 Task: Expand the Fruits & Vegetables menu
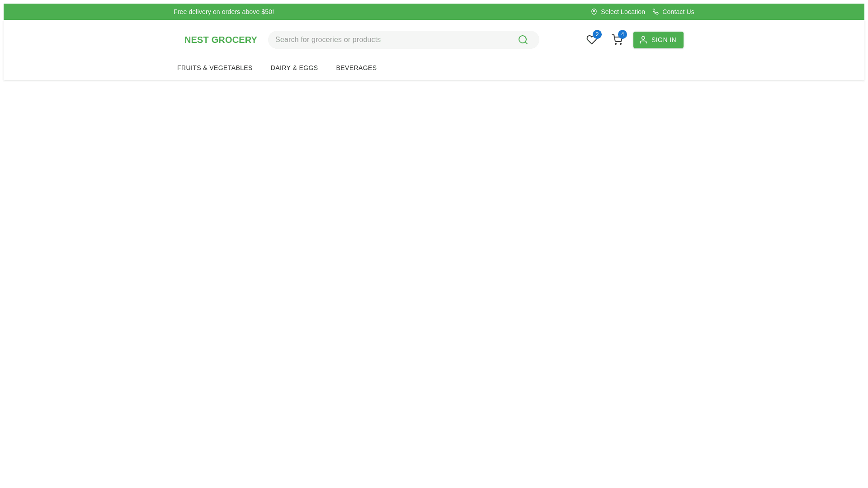pyautogui.click(x=215, y=68)
